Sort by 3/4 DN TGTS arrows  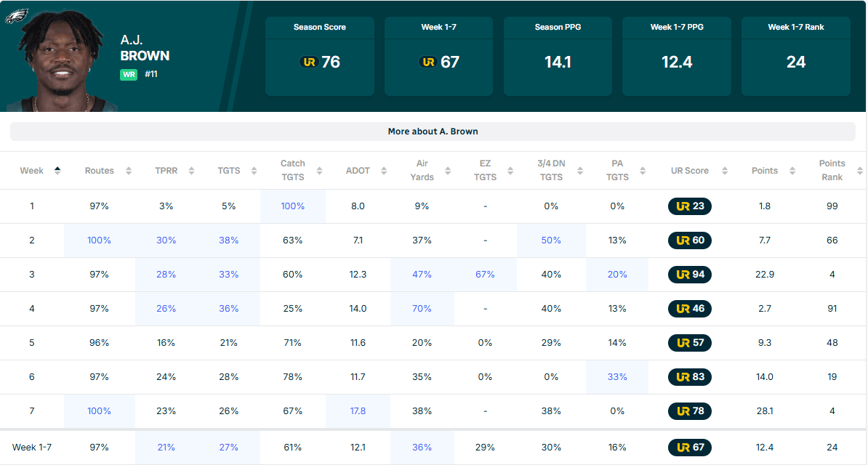click(580, 171)
